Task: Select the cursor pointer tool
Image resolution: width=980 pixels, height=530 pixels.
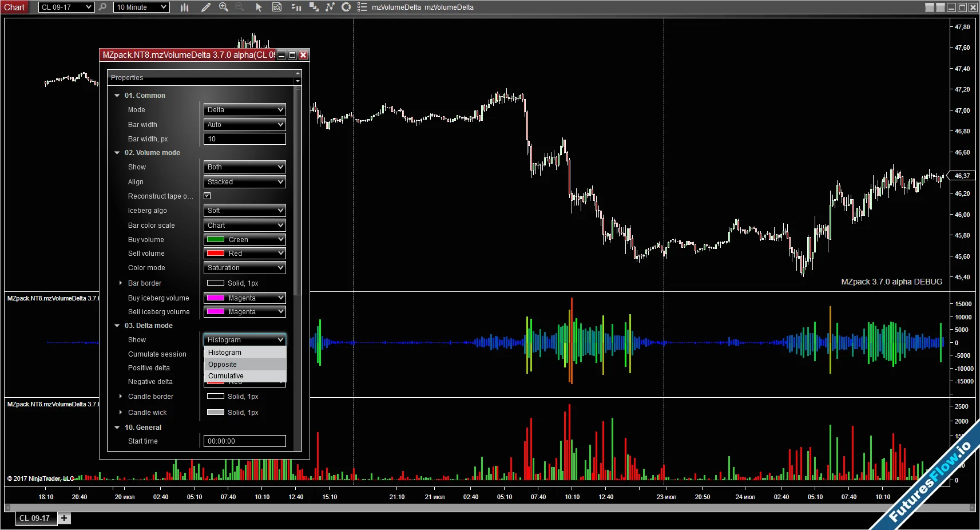Action: tap(259, 7)
